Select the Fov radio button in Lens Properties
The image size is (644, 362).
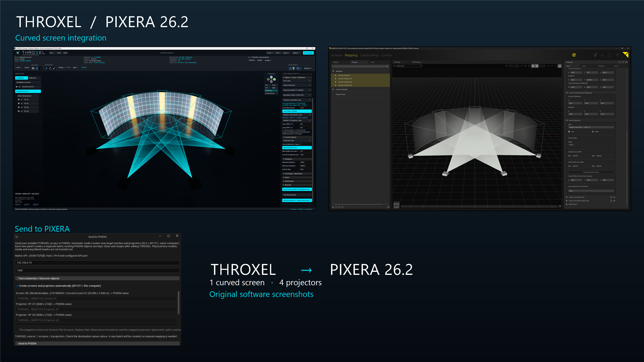(x=569, y=132)
